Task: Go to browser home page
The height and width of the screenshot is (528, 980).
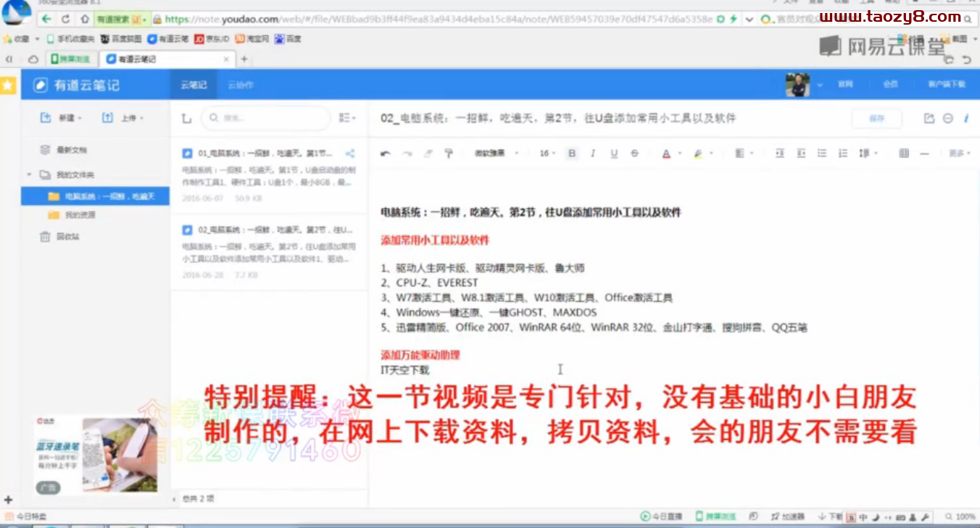Action: pyautogui.click(x=85, y=19)
